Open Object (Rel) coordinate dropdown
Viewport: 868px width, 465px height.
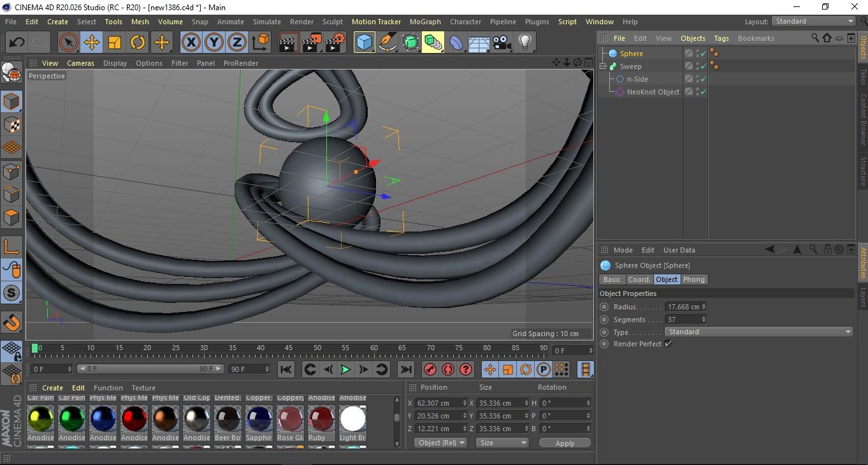[440, 443]
